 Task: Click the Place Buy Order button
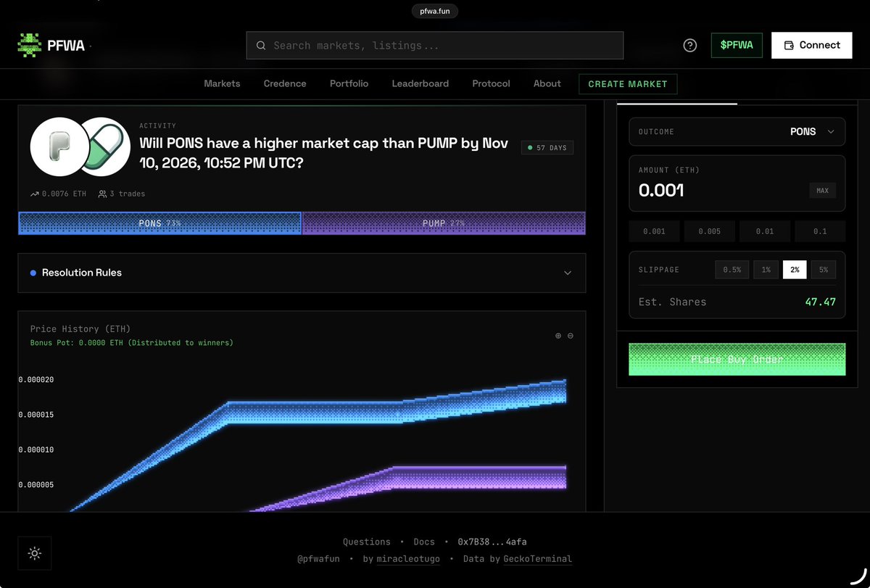click(x=737, y=359)
